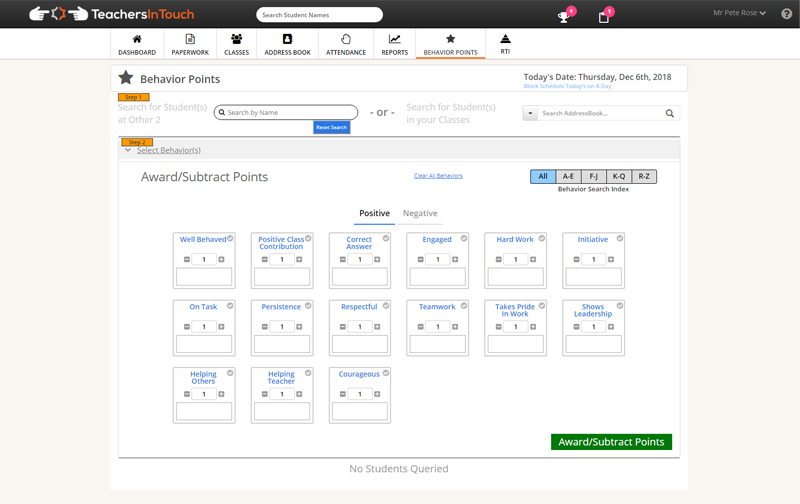Open Reports chart icon
The height and width of the screenshot is (504, 800).
[394, 39]
